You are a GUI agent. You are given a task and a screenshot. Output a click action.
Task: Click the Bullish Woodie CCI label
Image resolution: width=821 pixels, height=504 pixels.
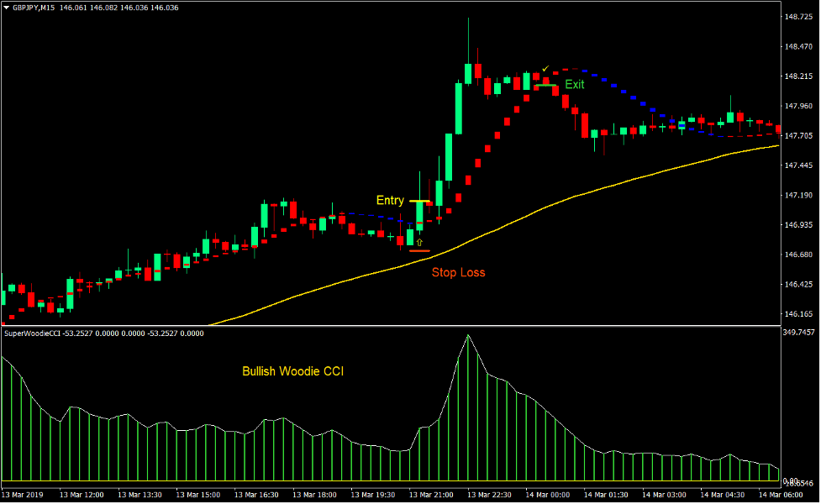click(292, 370)
